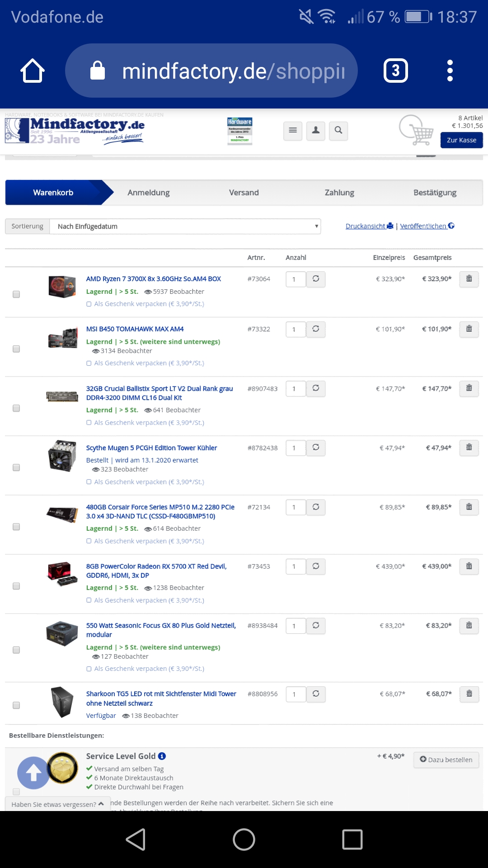The height and width of the screenshot is (868, 488).
Task: Check the AMD Ryzen 7 3700X row checkbox
Action: tap(16, 294)
